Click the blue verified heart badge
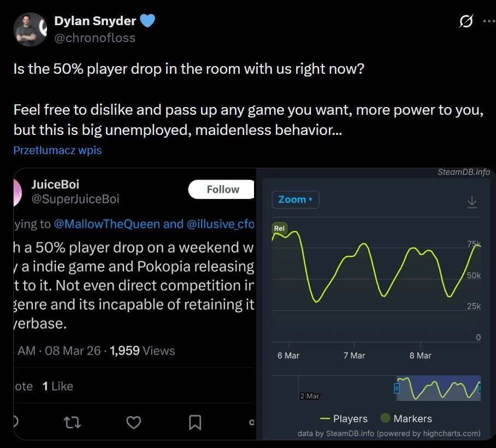496x448 pixels. tap(147, 21)
